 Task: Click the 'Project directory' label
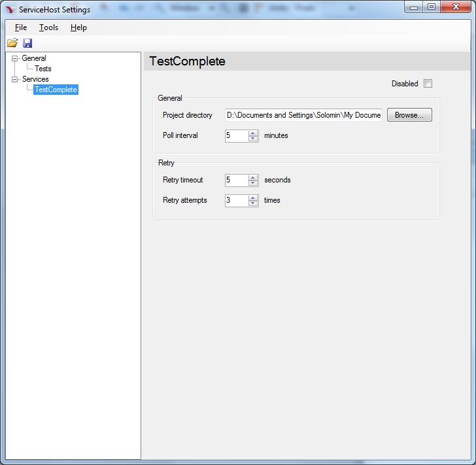(x=188, y=115)
